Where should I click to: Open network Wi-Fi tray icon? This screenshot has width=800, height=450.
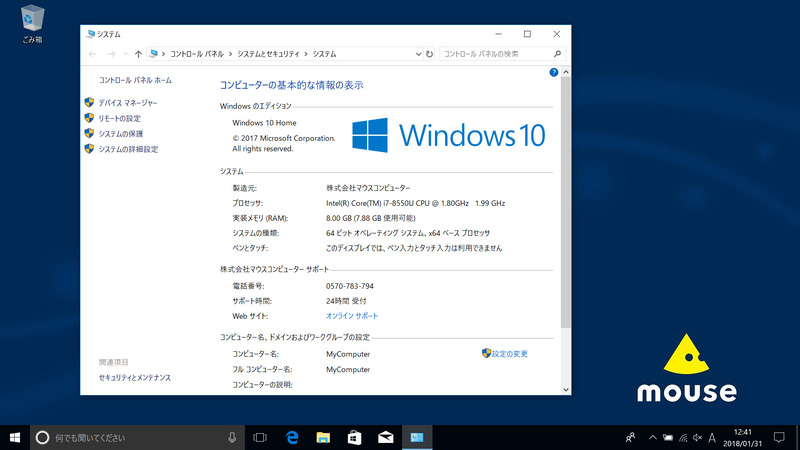tap(683, 438)
